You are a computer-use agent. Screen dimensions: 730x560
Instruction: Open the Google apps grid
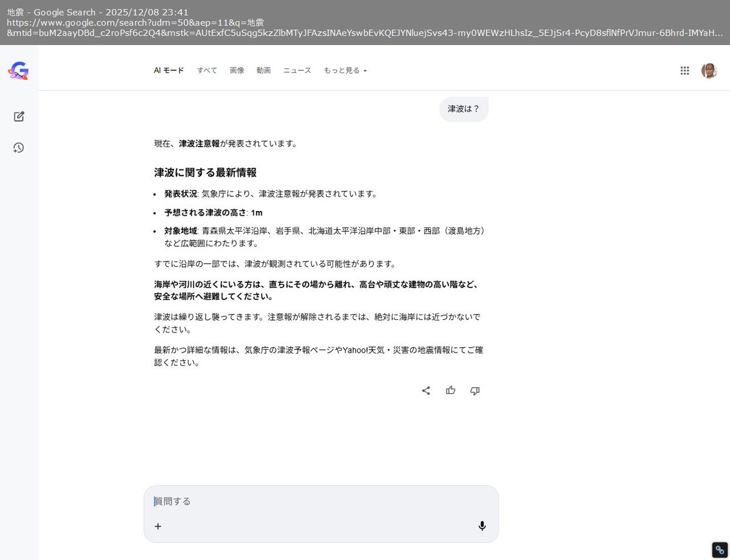click(x=684, y=71)
